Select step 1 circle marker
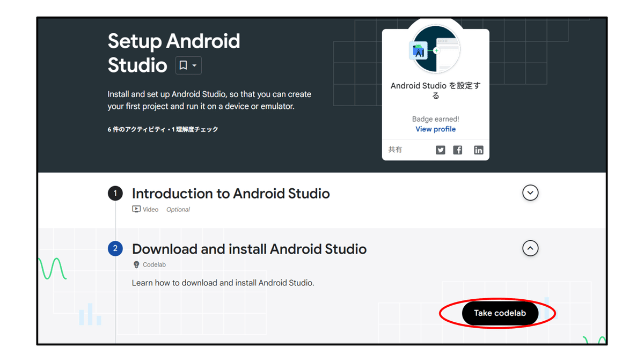The image size is (644, 362). 115,193
